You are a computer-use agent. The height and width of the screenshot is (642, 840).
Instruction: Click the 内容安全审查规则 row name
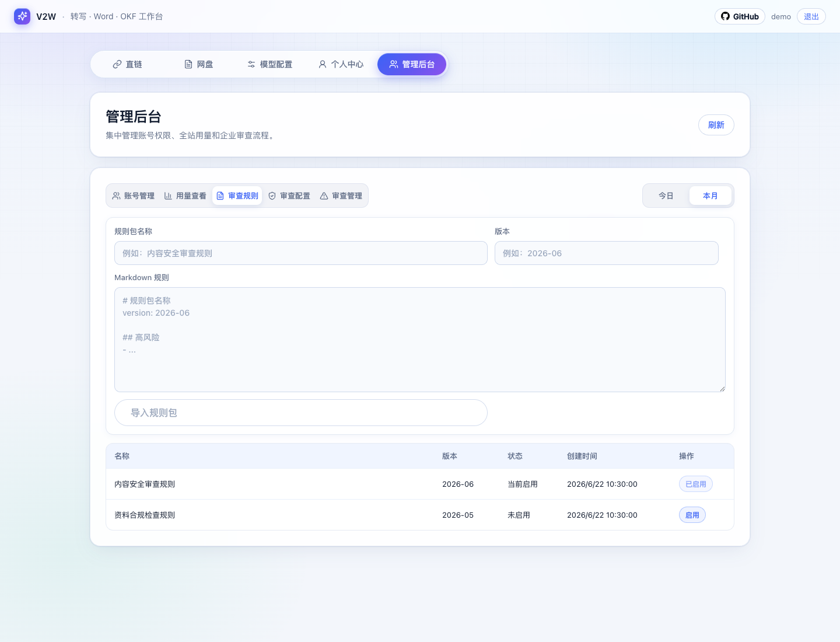point(145,484)
